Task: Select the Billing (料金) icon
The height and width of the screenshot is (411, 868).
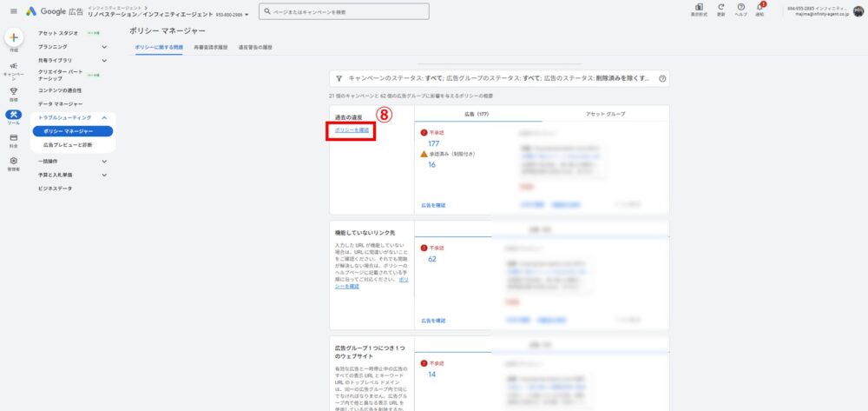Action: (13, 138)
